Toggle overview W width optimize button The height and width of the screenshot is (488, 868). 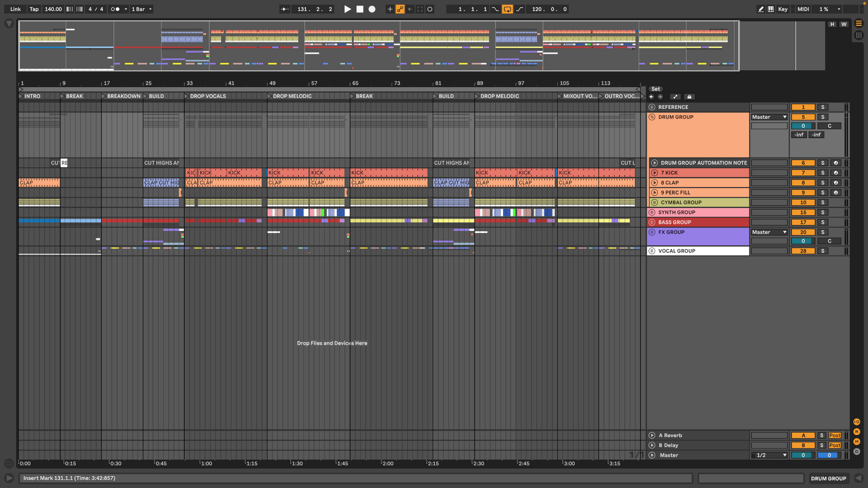tap(843, 24)
